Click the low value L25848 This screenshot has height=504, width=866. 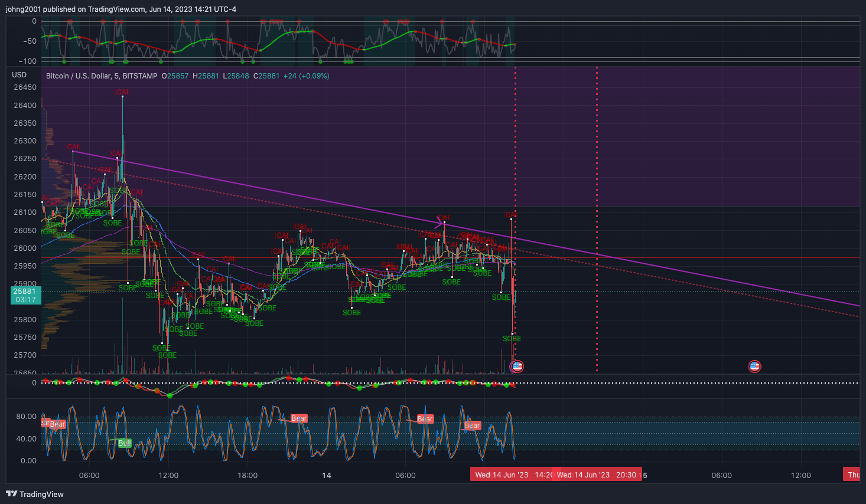pos(236,76)
